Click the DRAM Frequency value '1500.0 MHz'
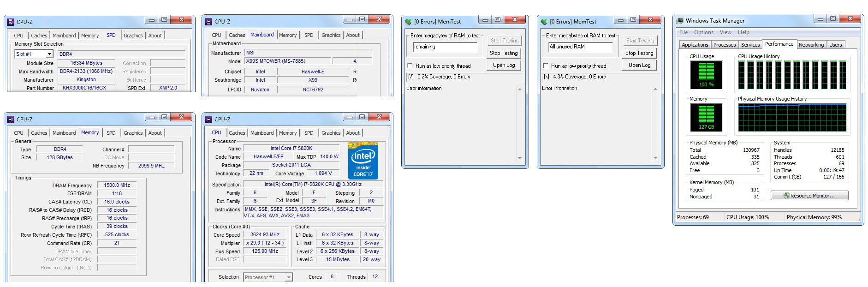Image resolution: width=868 pixels, height=287 pixels. pos(117,185)
